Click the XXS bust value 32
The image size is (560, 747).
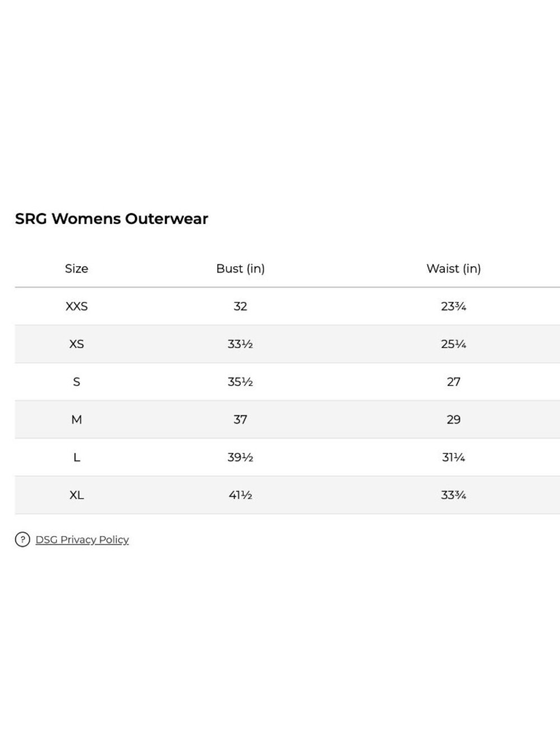(x=240, y=306)
